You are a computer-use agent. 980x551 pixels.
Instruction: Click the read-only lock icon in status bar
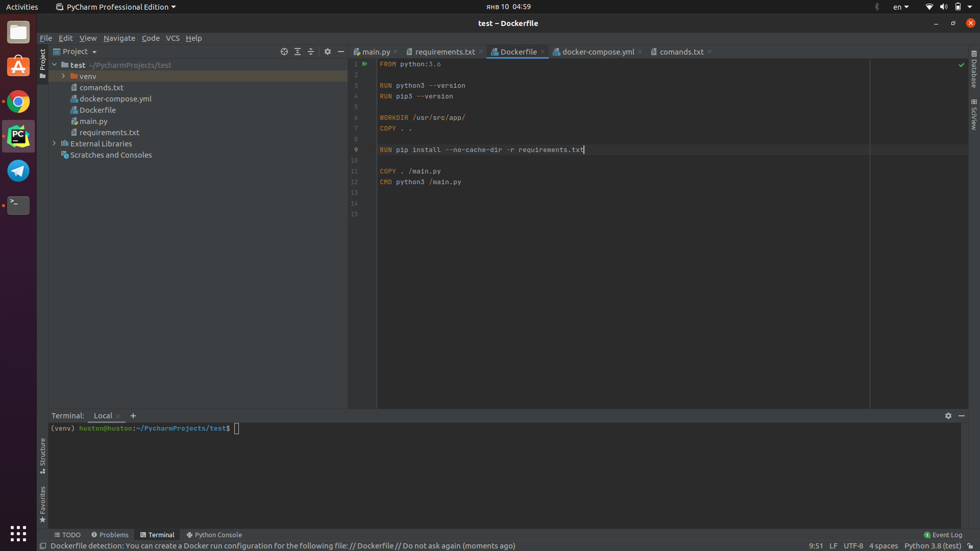[970, 546]
